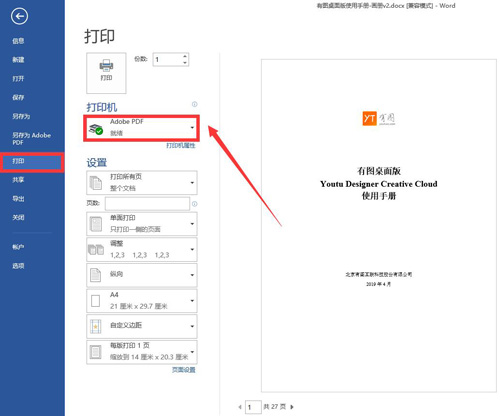Click the back arrow circle icon

[19, 16]
